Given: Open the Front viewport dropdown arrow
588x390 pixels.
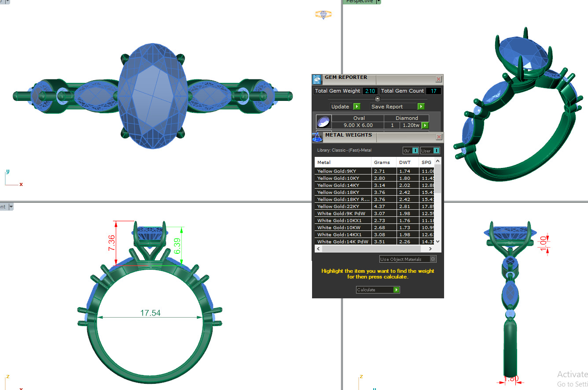Looking at the screenshot, I should [11, 207].
